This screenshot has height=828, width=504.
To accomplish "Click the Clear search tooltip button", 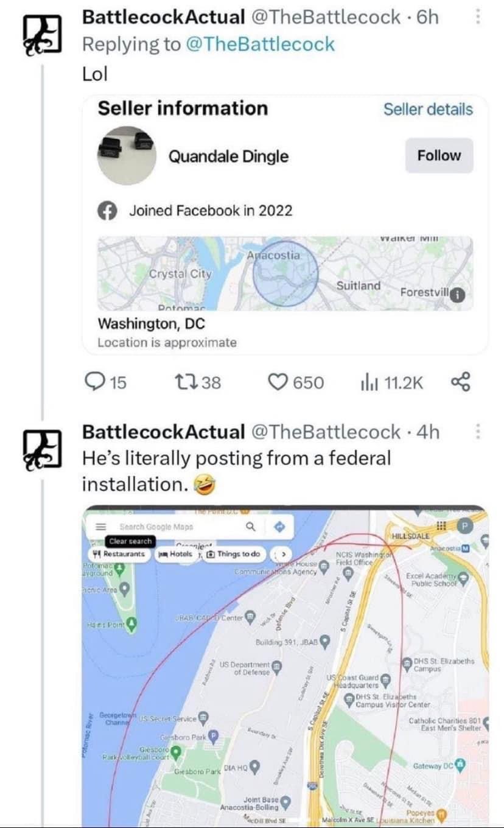I will [x=130, y=541].
